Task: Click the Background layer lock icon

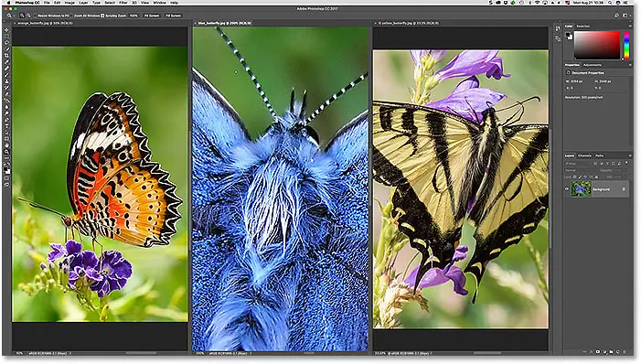Action: tap(624, 189)
